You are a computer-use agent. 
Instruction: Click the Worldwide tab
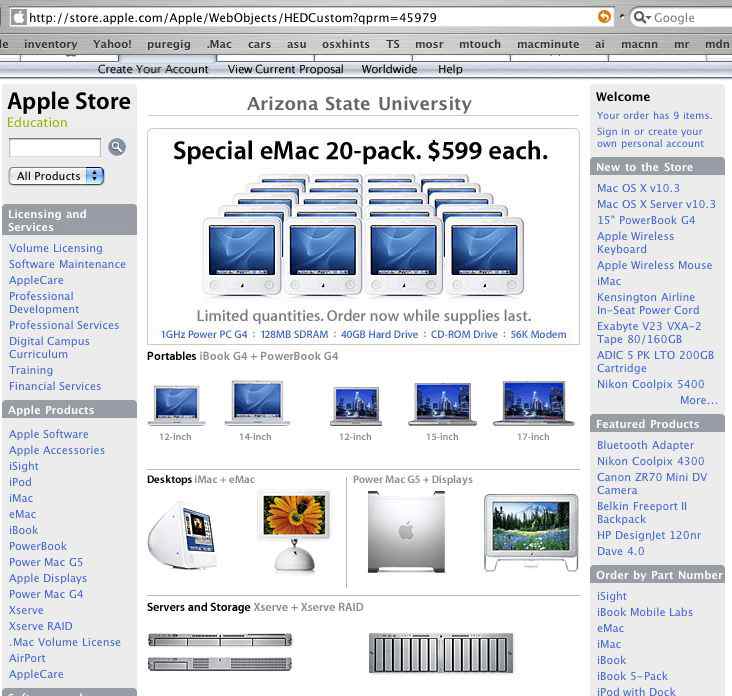click(389, 69)
